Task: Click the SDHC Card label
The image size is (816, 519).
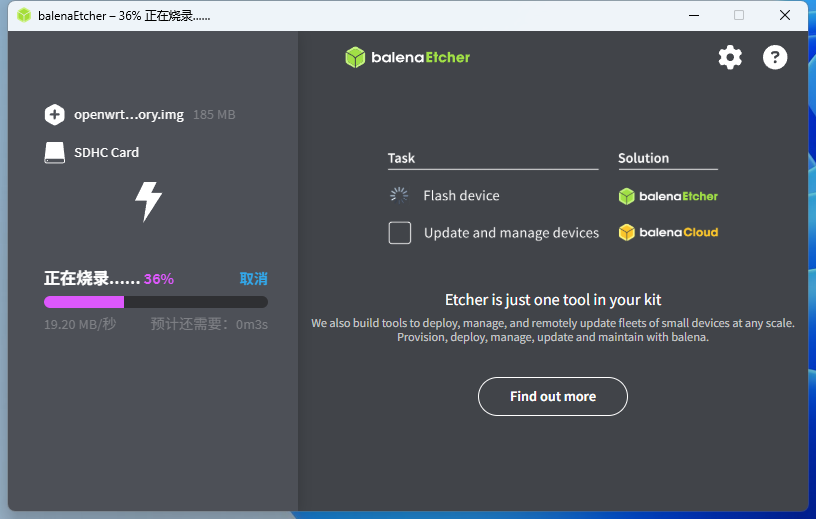Action: (106, 153)
